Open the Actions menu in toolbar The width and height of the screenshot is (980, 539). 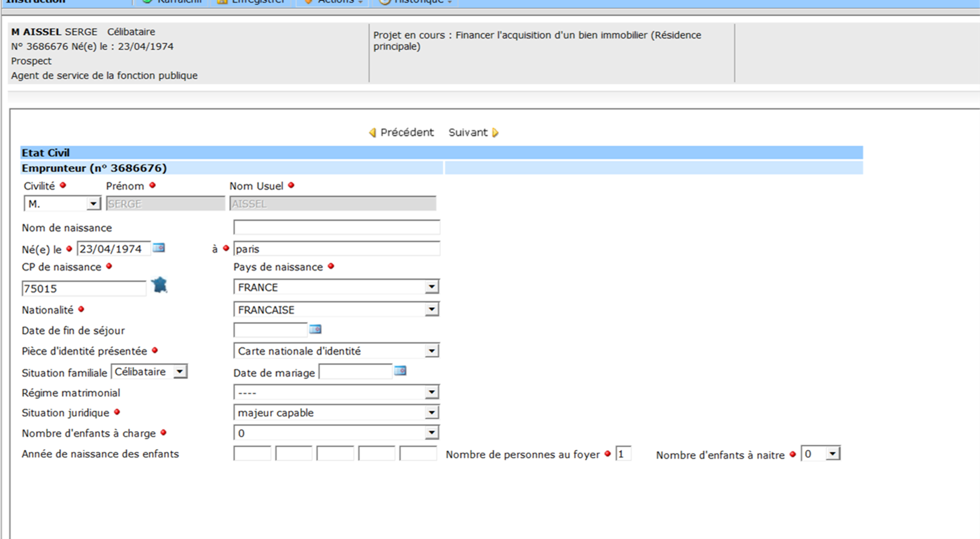(x=332, y=1)
